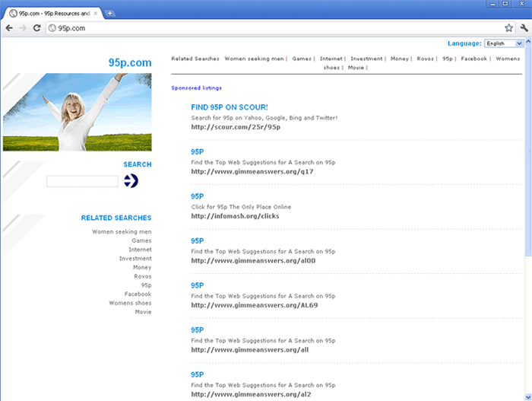Open the wrench settings menu
This screenshot has height=401, width=532.
[524, 28]
